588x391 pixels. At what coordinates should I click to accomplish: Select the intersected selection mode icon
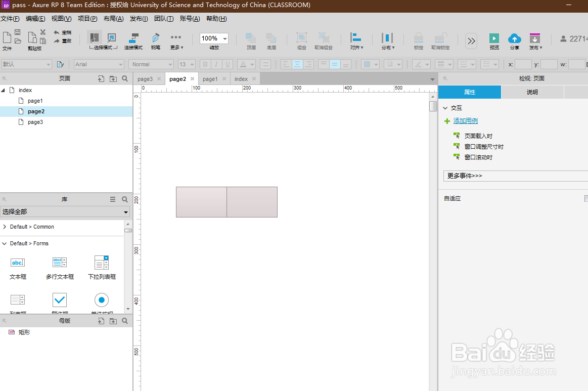95,37
